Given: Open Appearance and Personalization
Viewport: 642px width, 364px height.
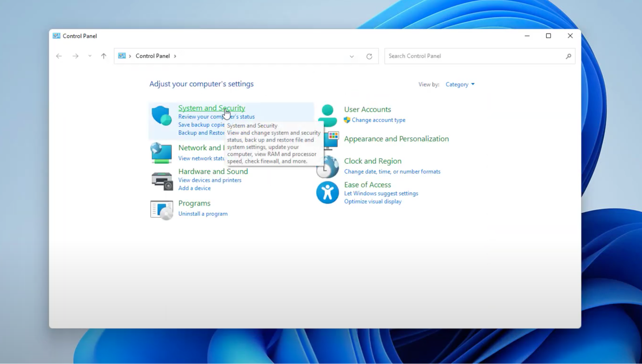Looking at the screenshot, I should pos(396,139).
